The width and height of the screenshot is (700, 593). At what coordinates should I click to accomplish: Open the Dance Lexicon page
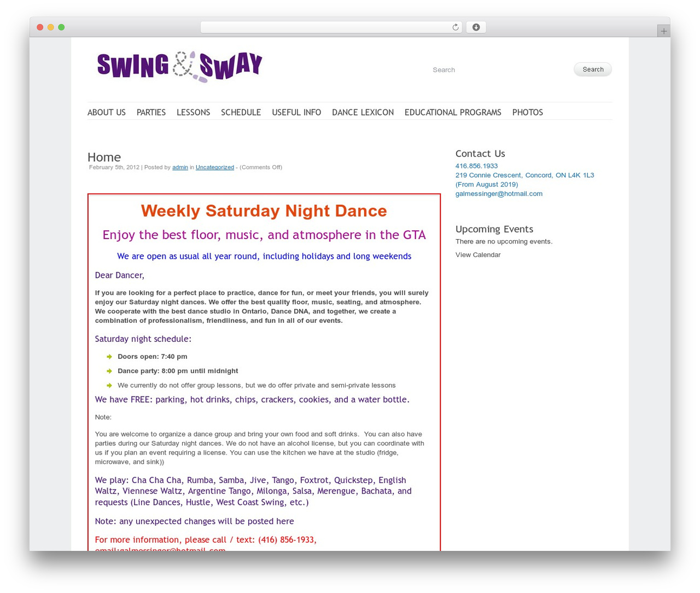[363, 112]
